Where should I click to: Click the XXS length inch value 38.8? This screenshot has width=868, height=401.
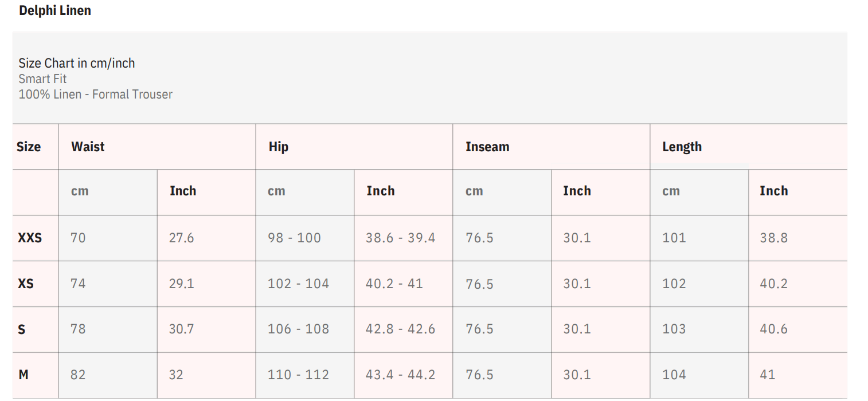(x=773, y=238)
